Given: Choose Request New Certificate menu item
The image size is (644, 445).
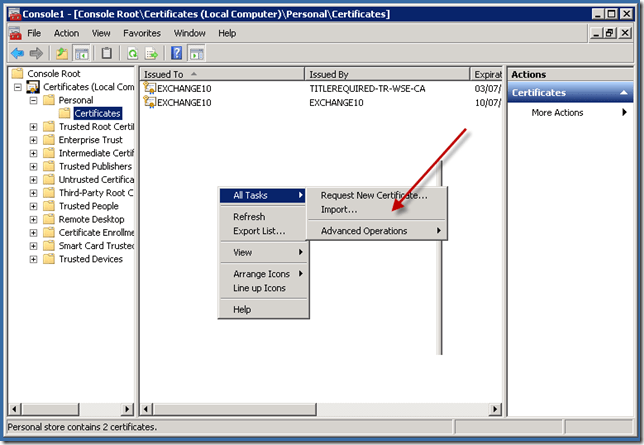Looking at the screenshot, I should pos(373,195).
